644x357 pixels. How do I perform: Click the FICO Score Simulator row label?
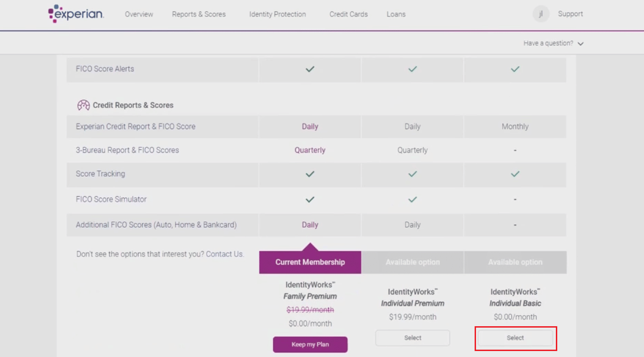tap(112, 199)
